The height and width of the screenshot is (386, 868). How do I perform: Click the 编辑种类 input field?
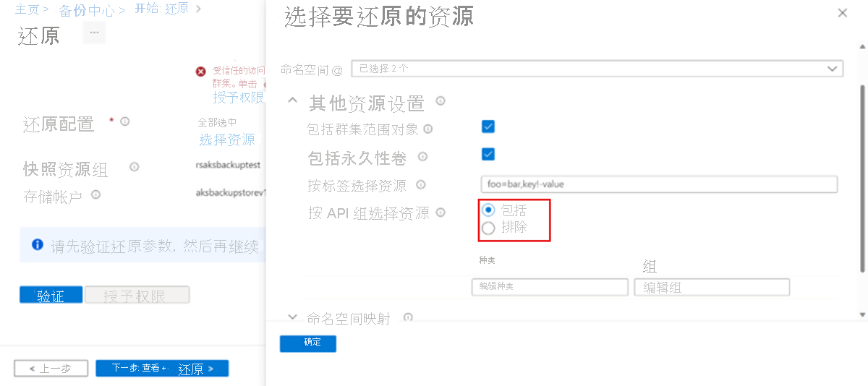(550, 287)
